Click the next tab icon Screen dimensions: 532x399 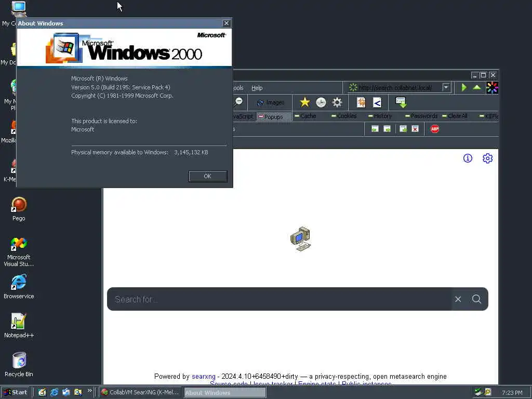click(x=387, y=129)
